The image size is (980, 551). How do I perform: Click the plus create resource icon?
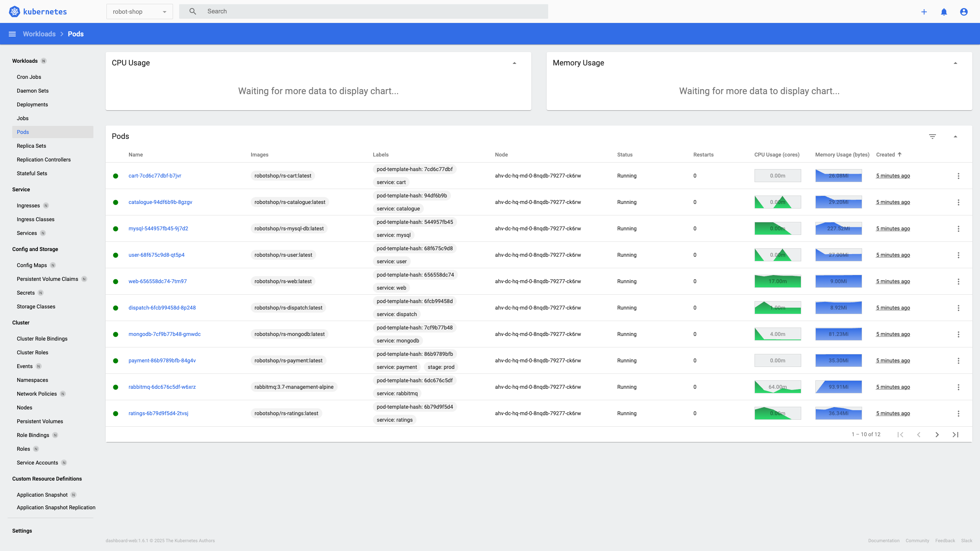(x=924, y=12)
